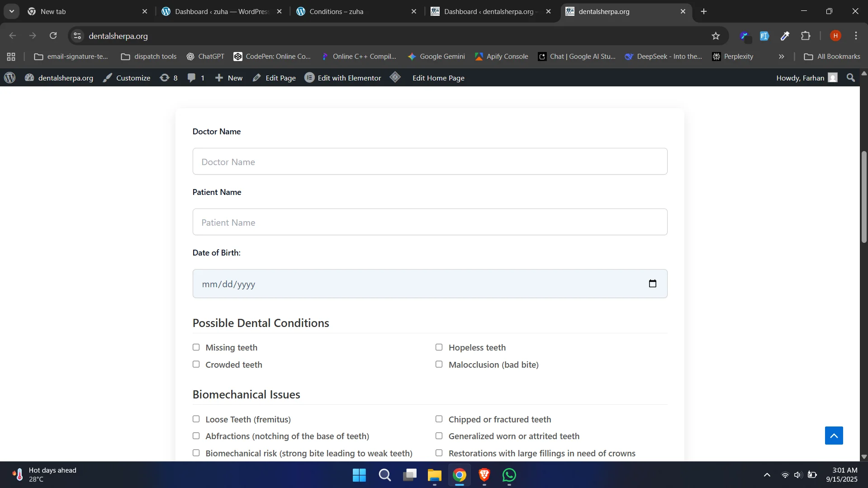The image size is (868, 488).
Task: Open the tab groups apps grid icon
Action: click(11, 57)
